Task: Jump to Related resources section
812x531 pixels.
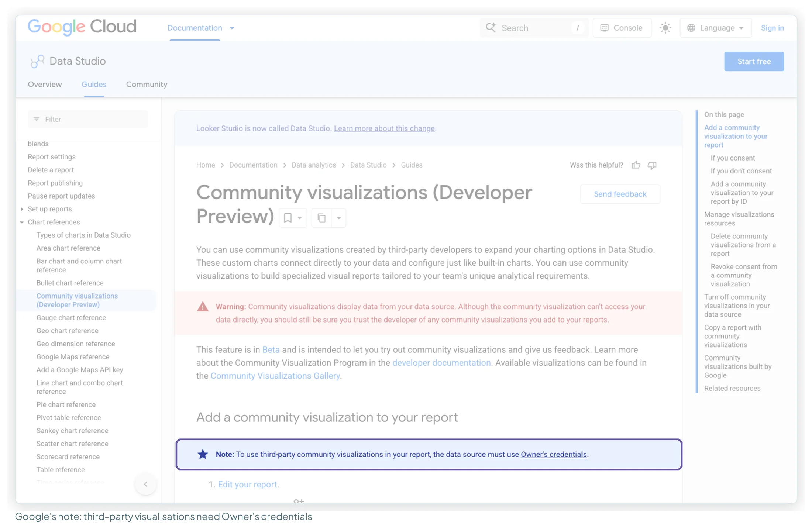Action: coord(732,388)
